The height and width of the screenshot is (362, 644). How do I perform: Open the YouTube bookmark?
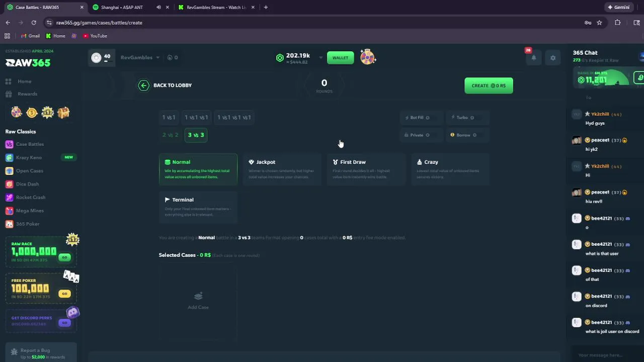(x=95, y=36)
